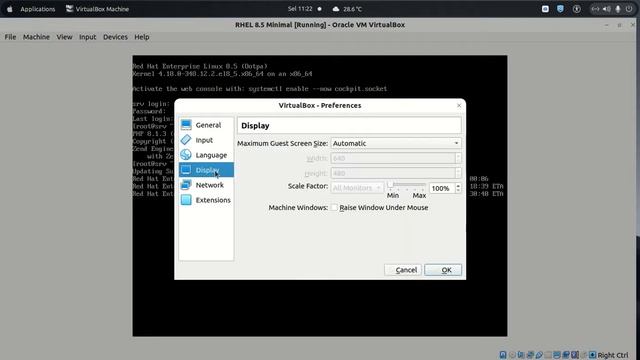Screen dimensions: 640x360
Task: Open the Help menu
Action: pyautogui.click(x=142, y=37)
